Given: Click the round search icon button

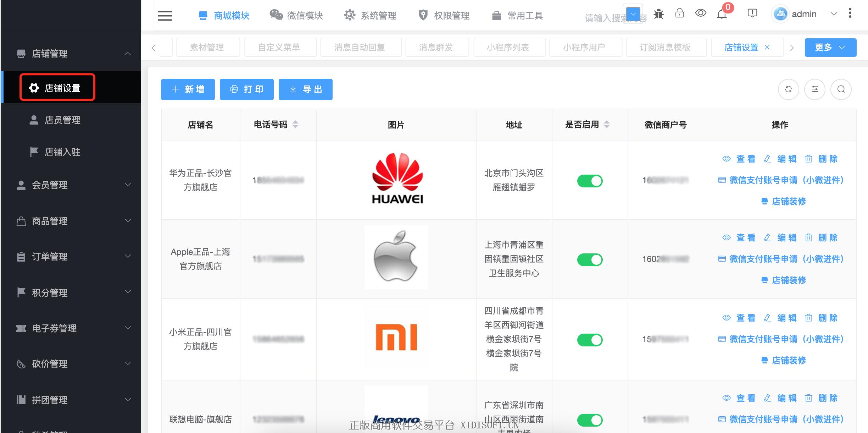Looking at the screenshot, I should [x=841, y=89].
